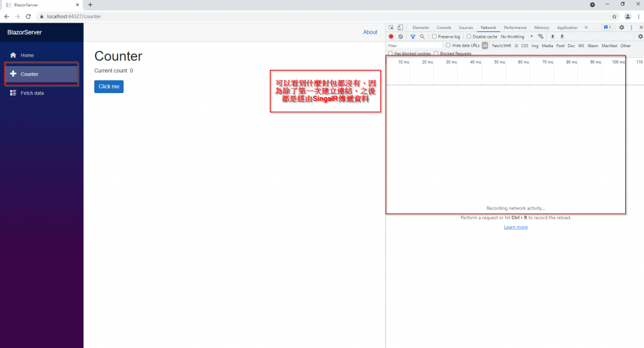Open DevTools settings gear
Image resolution: width=644 pixels, height=348 pixels.
tap(622, 28)
